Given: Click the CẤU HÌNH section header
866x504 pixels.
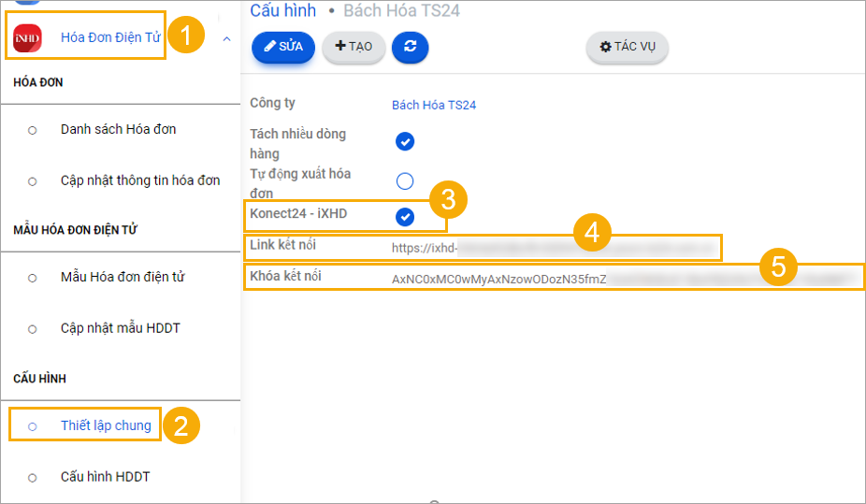Looking at the screenshot, I should [40, 378].
